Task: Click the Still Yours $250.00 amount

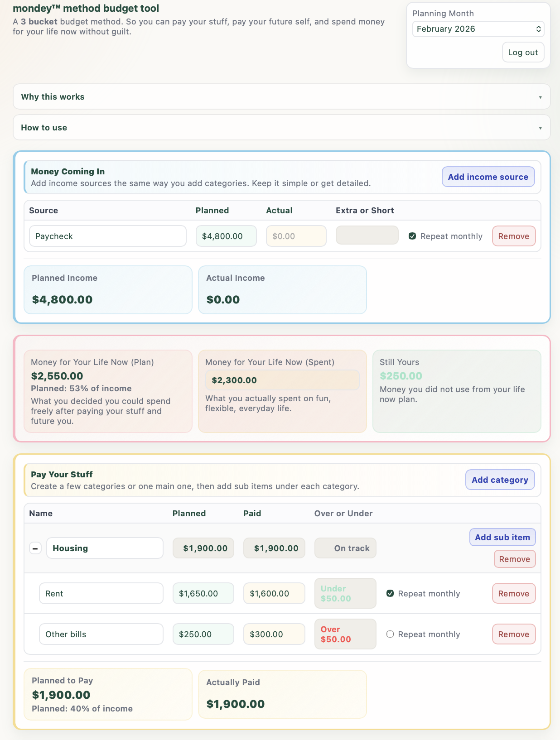Action: tap(401, 376)
